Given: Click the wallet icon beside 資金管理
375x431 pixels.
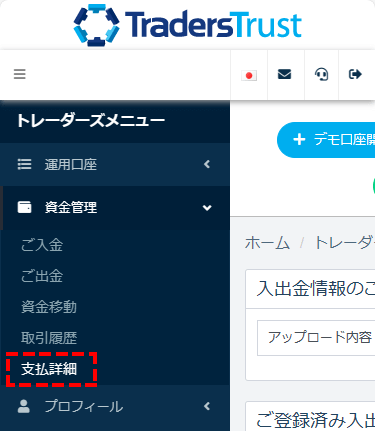Looking at the screenshot, I should click(x=24, y=207).
